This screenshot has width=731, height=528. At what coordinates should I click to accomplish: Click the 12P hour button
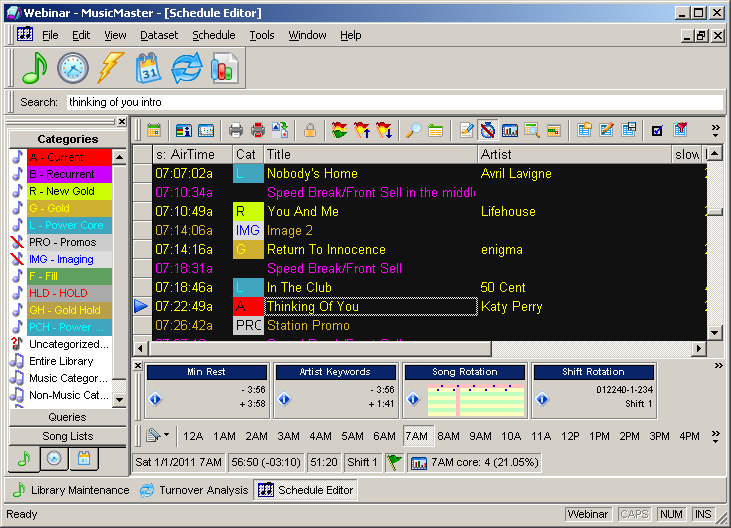point(570,436)
